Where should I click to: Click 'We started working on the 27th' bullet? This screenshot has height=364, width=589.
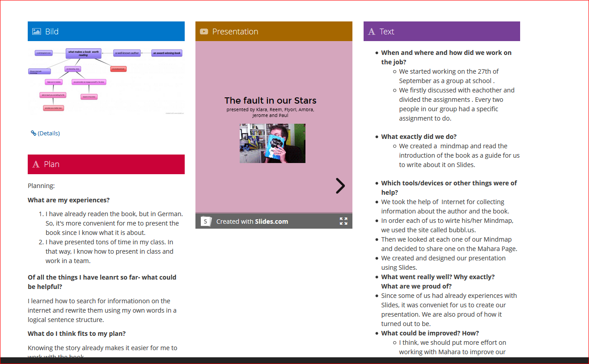click(x=449, y=76)
